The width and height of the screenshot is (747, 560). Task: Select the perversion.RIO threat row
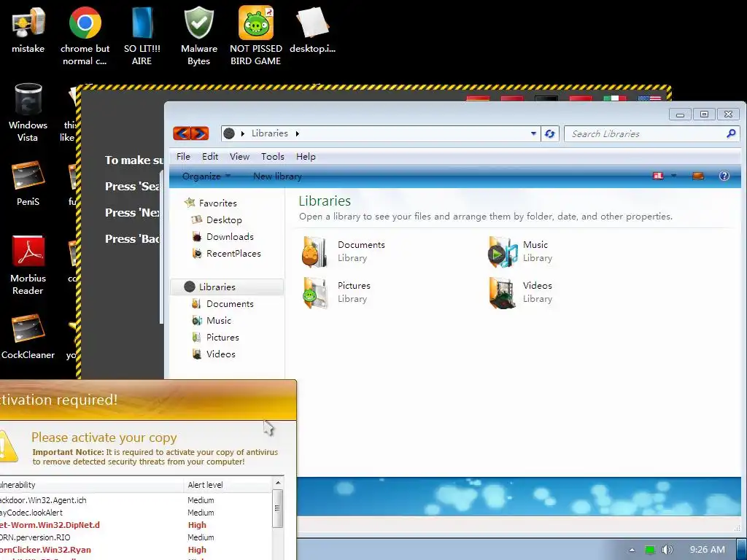pyautogui.click(x=136, y=537)
